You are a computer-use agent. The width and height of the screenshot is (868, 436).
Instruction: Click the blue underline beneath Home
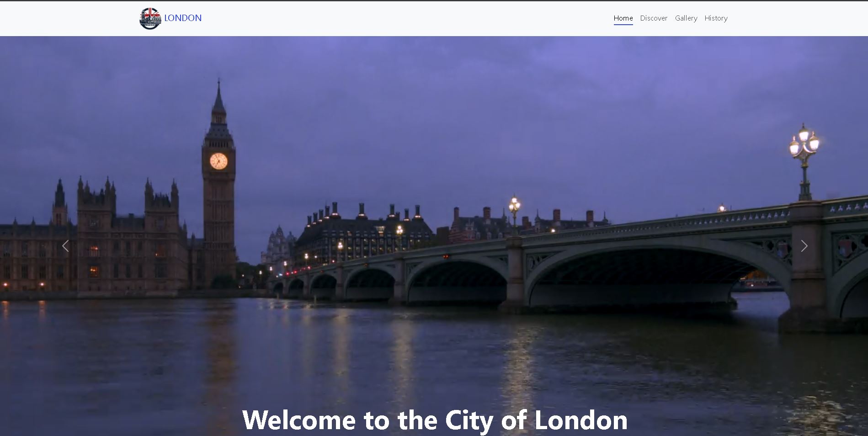point(623,25)
